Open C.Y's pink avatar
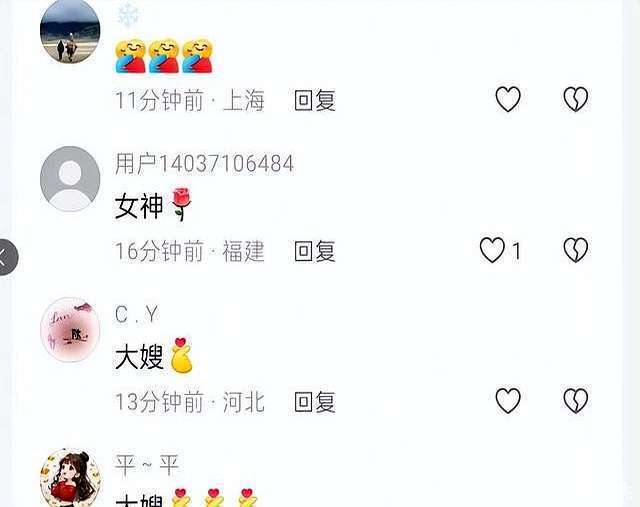 click(x=70, y=329)
